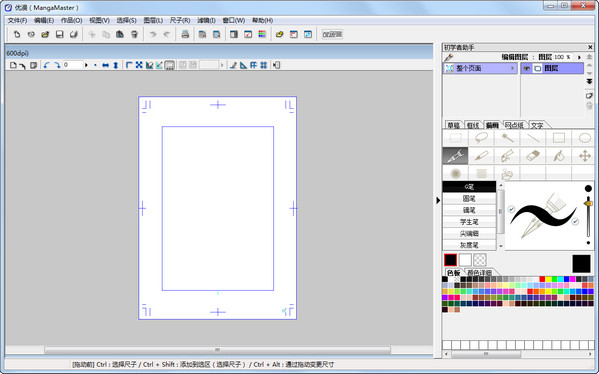Click the new layer icon above trash

[589, 96]
